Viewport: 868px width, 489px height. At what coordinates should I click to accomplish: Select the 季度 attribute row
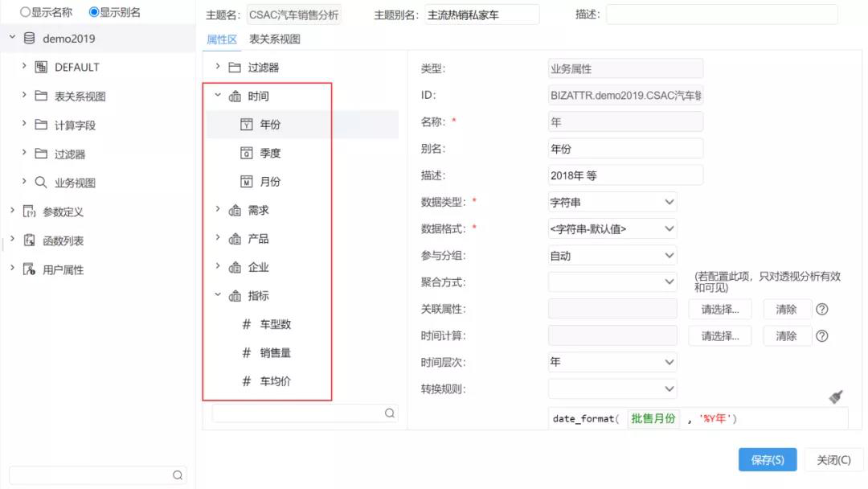302,153
